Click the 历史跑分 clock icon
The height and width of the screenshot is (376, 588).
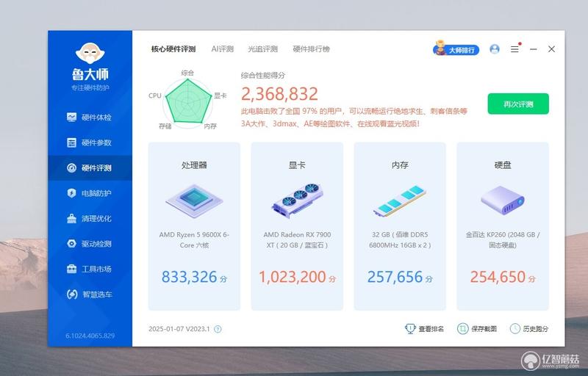(515, 329)
